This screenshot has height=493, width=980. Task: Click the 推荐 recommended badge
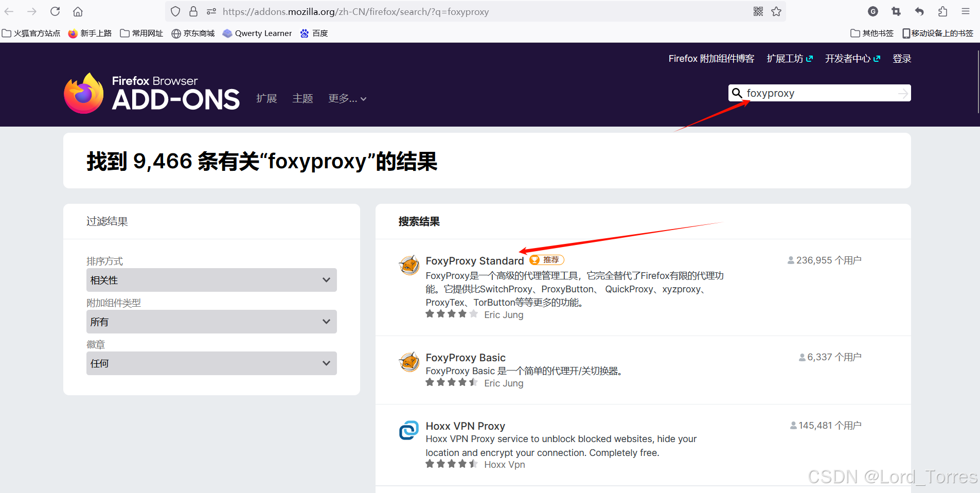547,260
